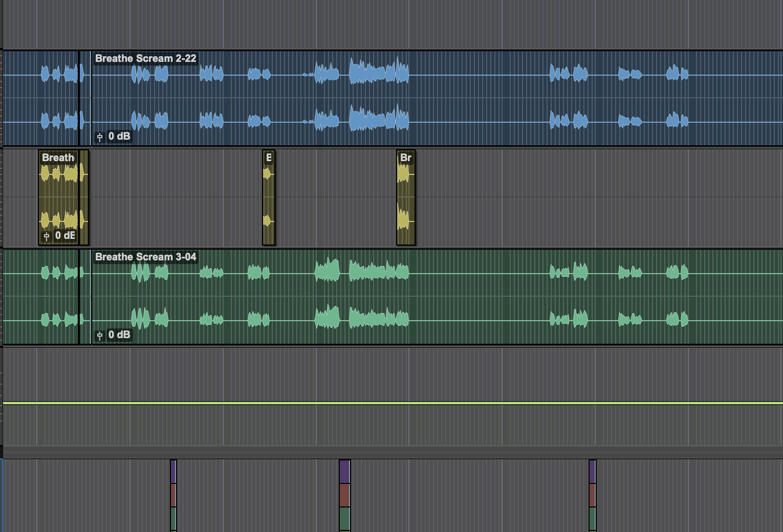Image resolution: width=783 pixels, height=532 pixels.
Task: Click green segment of the leftmost marker block
Action: pyautogui.click(x=173, y=519)
